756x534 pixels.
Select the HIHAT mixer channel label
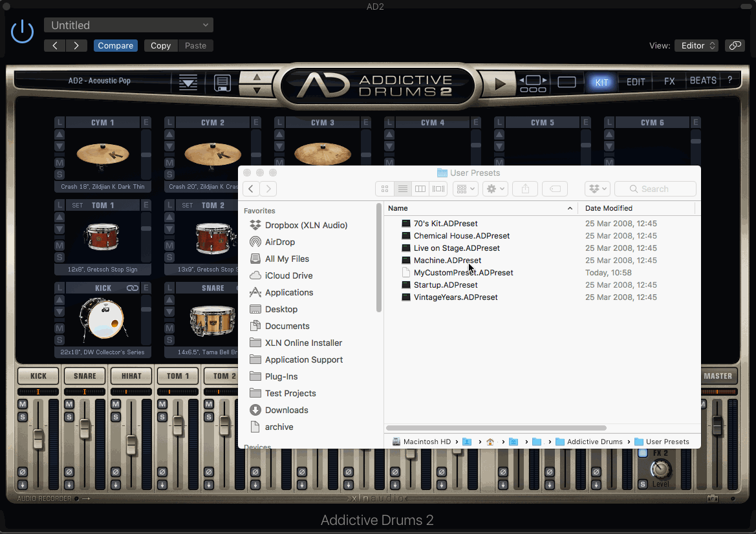click(131, 376)
